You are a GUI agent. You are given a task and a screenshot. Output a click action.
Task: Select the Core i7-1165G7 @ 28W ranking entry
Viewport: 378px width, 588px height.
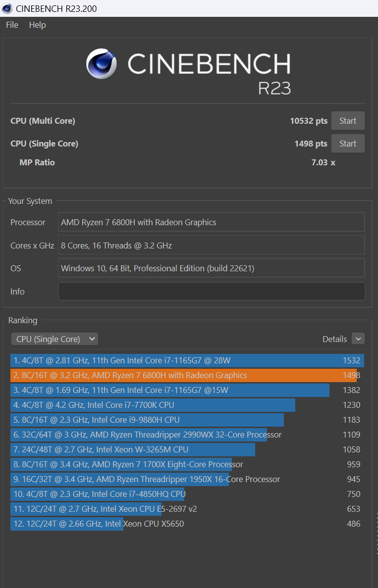coord(187,360)
